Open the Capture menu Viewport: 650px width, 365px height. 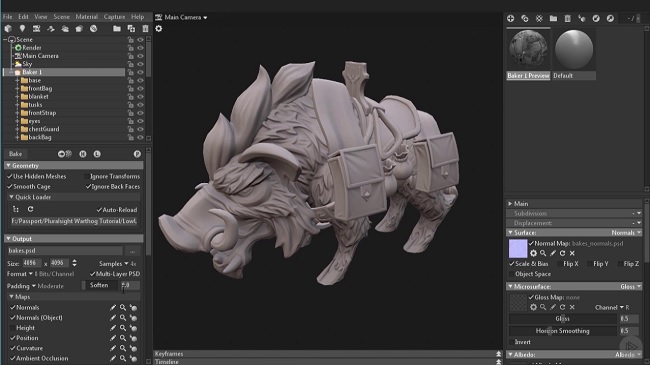(114, 17)
